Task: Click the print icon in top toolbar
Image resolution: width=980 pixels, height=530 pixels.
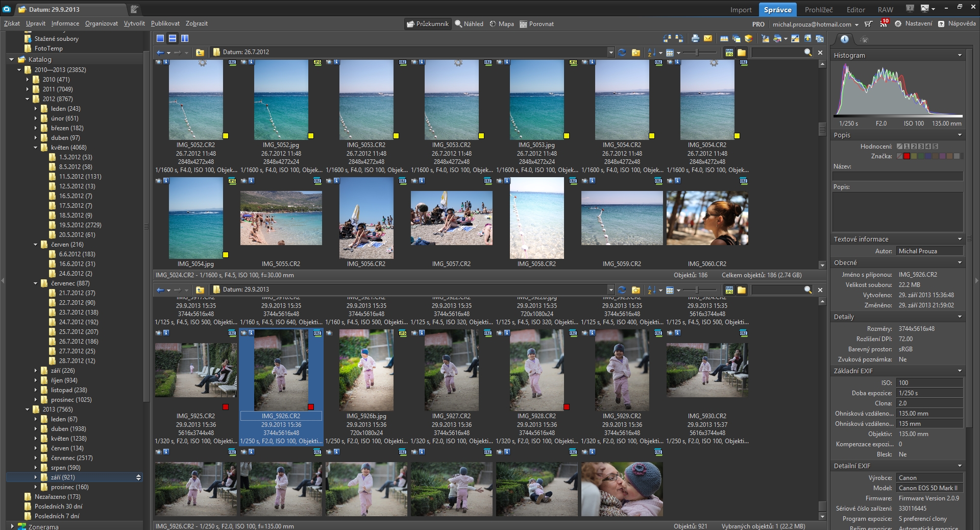Action: (695, 38)
